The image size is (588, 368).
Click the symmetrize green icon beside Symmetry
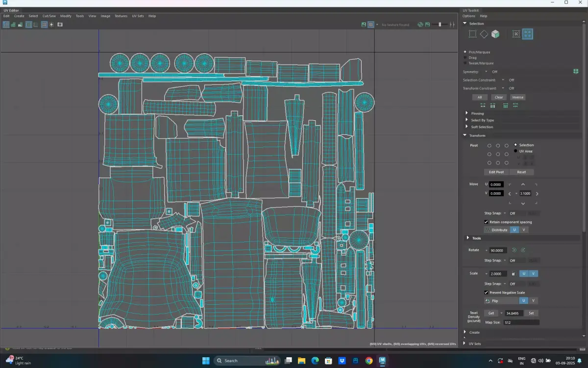576,72
